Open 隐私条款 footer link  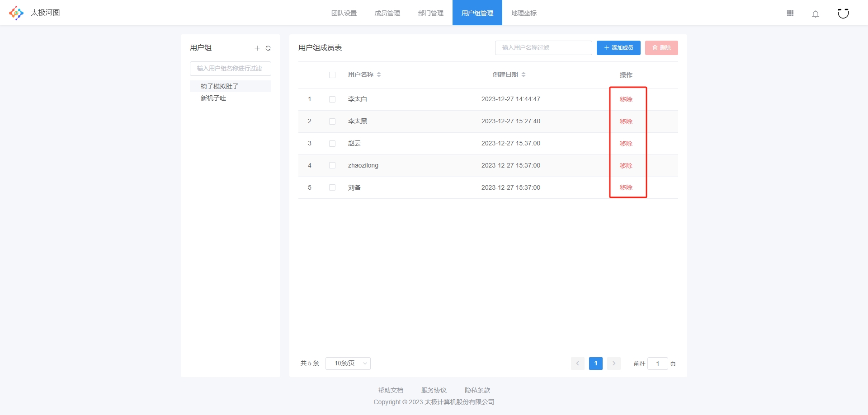click(x=477, y=390)
